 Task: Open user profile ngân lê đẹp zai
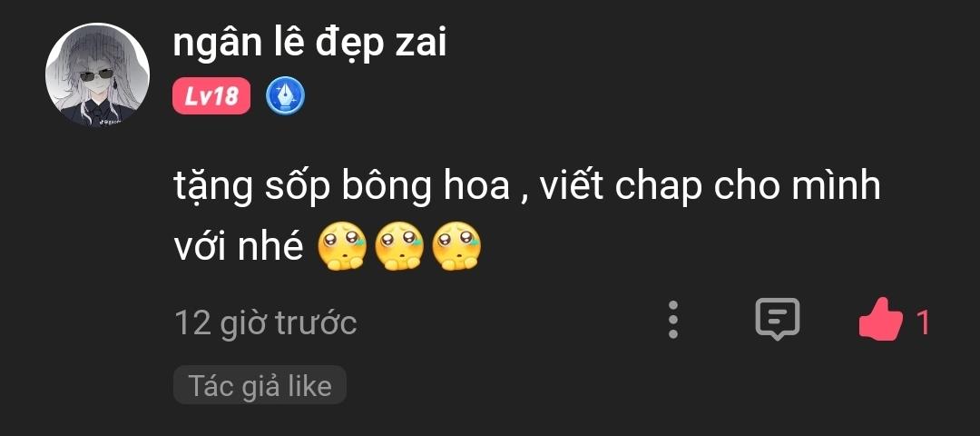click(309, 44)
